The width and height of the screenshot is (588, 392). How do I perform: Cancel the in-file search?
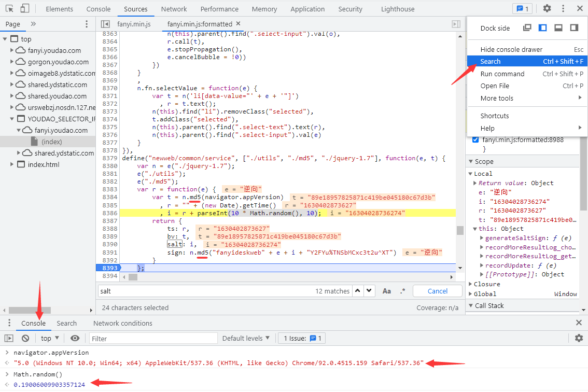[x=437, y=291]
